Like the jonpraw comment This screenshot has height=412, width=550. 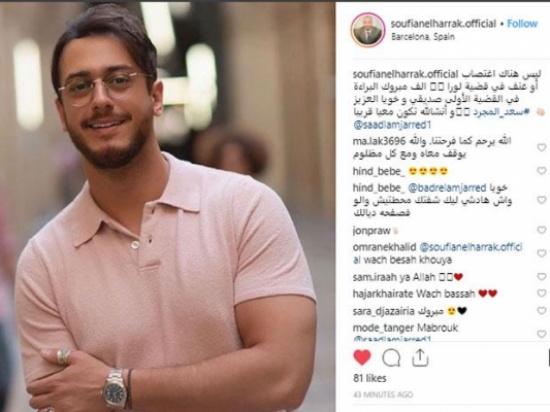point(542,230)
